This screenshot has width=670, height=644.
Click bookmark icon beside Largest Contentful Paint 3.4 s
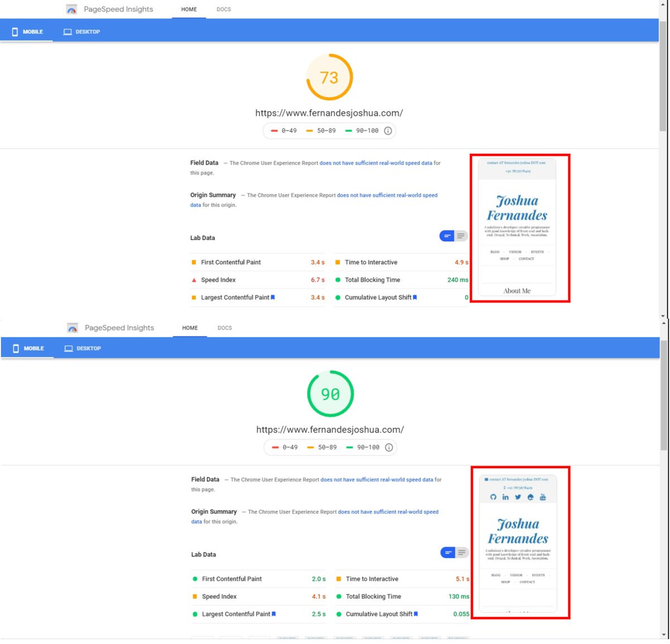point(273,297)
